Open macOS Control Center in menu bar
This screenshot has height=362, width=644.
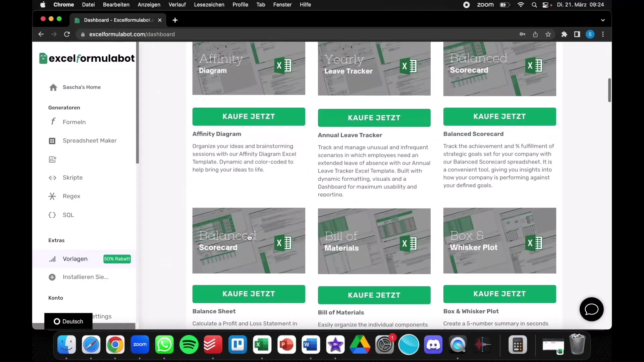546,5
